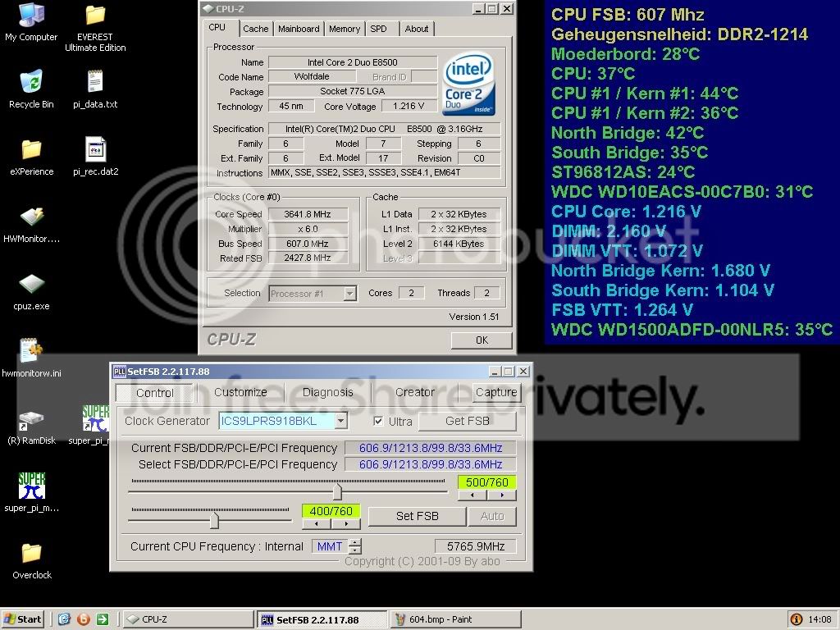The height and width of the screenshot is (630, 840).
Task: Click right arrow under 500/760 value
Action: (502, 495)
